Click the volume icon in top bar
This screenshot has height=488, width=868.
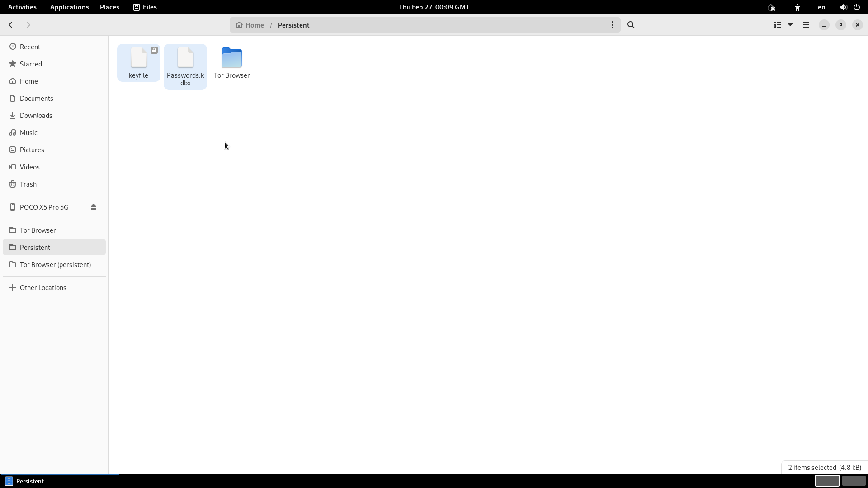point(843,7)
